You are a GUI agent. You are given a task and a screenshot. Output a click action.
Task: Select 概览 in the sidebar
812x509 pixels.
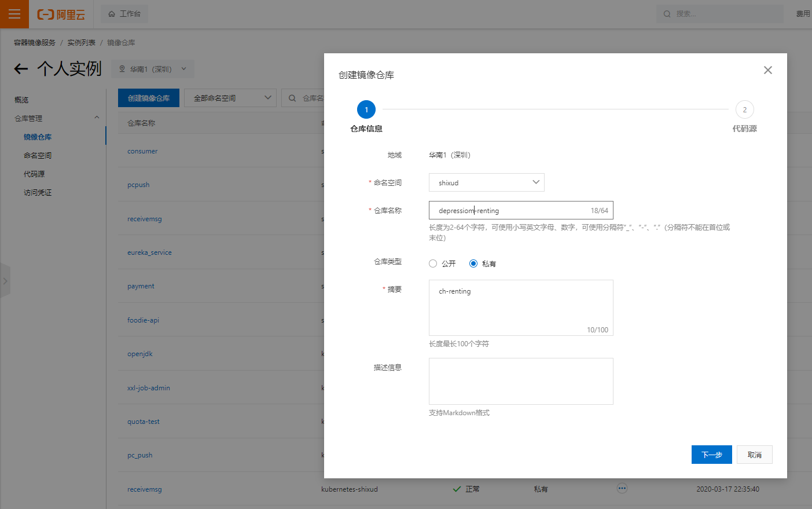click(x=21, y=100)
